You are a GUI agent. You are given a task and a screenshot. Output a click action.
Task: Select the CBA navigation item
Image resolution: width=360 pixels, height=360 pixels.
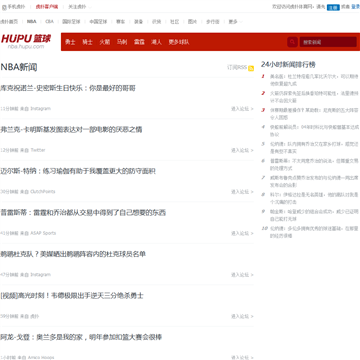pyautogui.click(x=49, y=22)
